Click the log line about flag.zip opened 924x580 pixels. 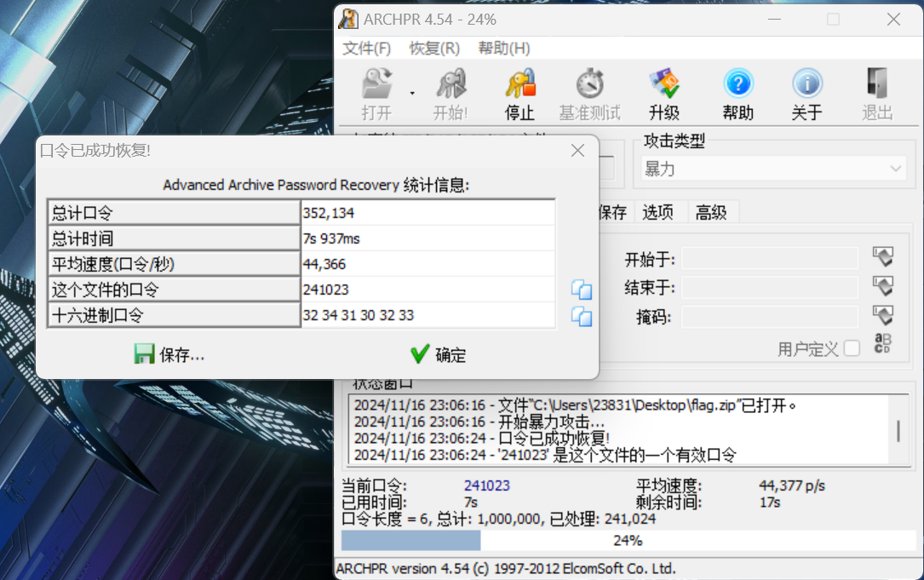coord(575,405)
